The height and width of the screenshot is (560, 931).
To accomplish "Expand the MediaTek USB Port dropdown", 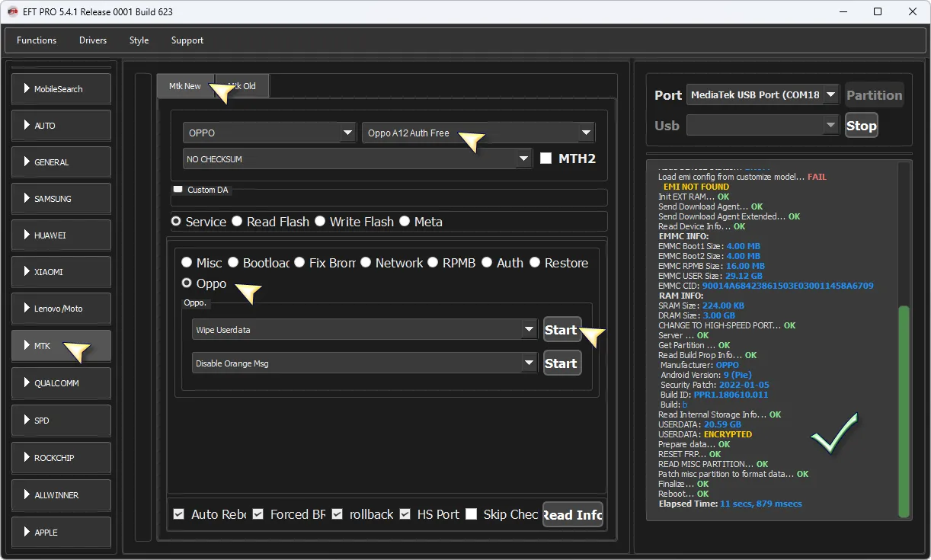I will click(830, 95).
